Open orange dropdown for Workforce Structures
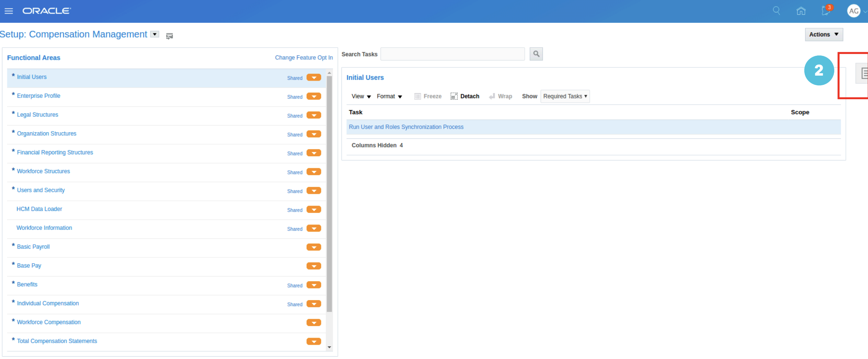This screenshot has width=868, height=359. [x=314, y=172]
